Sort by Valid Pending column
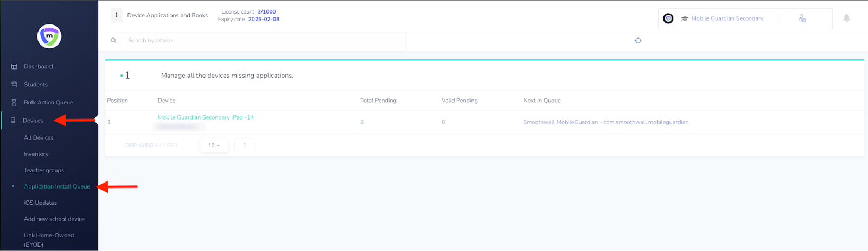Screen dimensions: 868x251 [459, 101]
